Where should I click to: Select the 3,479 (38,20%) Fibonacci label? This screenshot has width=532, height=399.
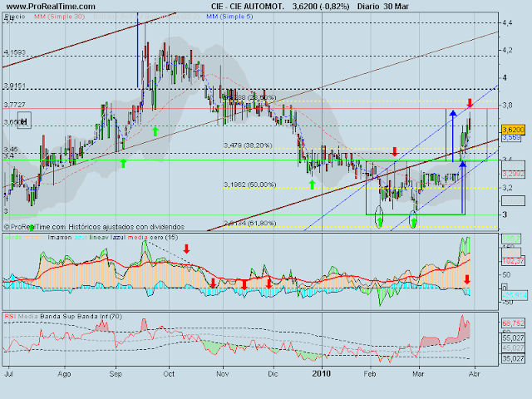pyautogui.click(x=248, y=145)
